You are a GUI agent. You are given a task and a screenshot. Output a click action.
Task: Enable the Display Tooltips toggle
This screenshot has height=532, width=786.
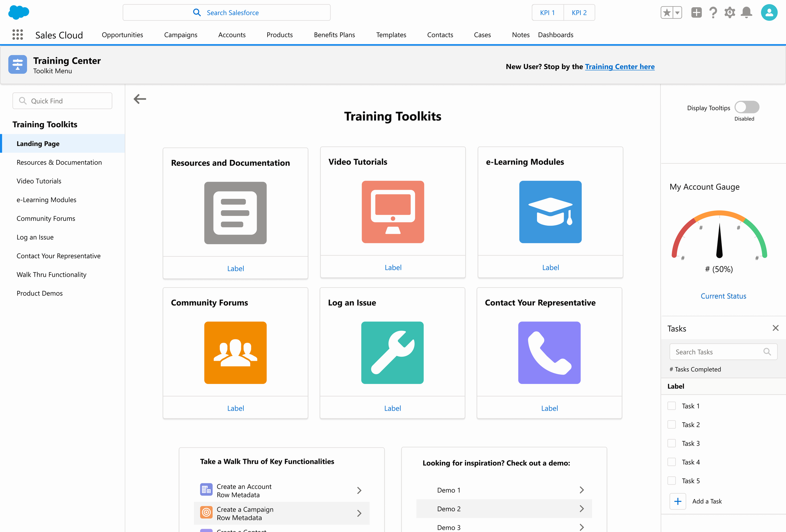pos(747,107)
